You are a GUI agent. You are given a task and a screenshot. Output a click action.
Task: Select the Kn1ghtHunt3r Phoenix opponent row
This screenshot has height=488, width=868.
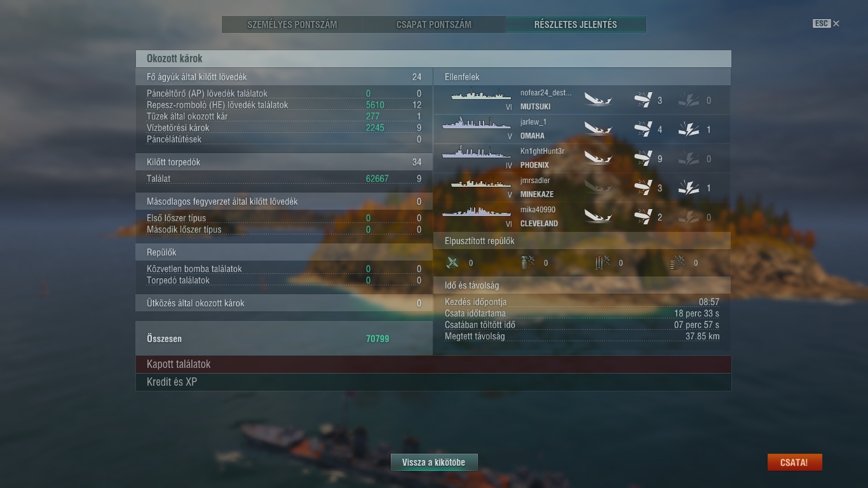point(582,159)
